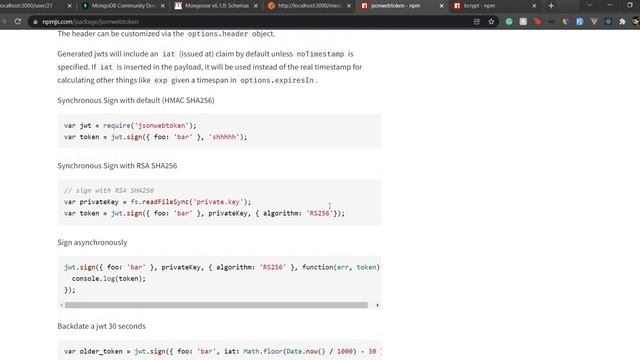The height and width of the screenshot is (360, 640).
Task: Reload the npm page
Action: [x=18, y=21]
